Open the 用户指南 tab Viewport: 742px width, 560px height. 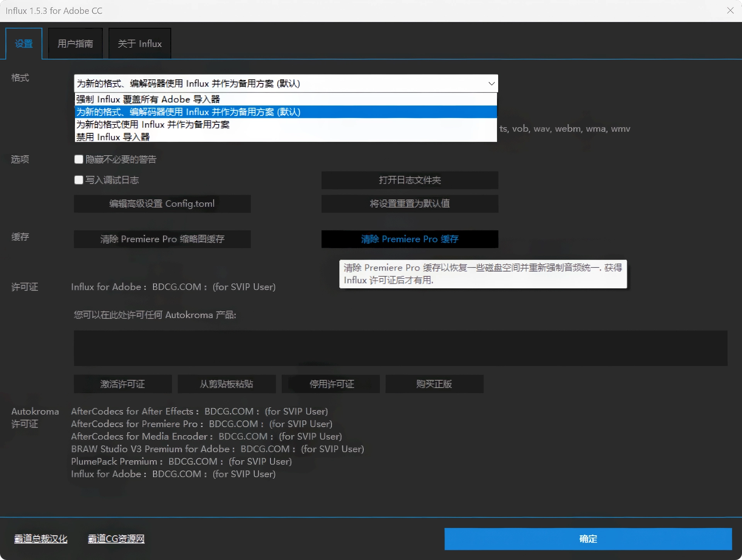[75, 44]
